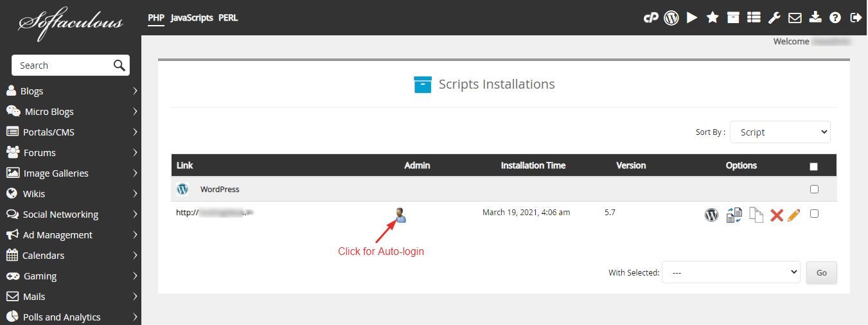868x325 pixels.
Task: Check the WordPress group row checkbox
Action: point(814,189)
